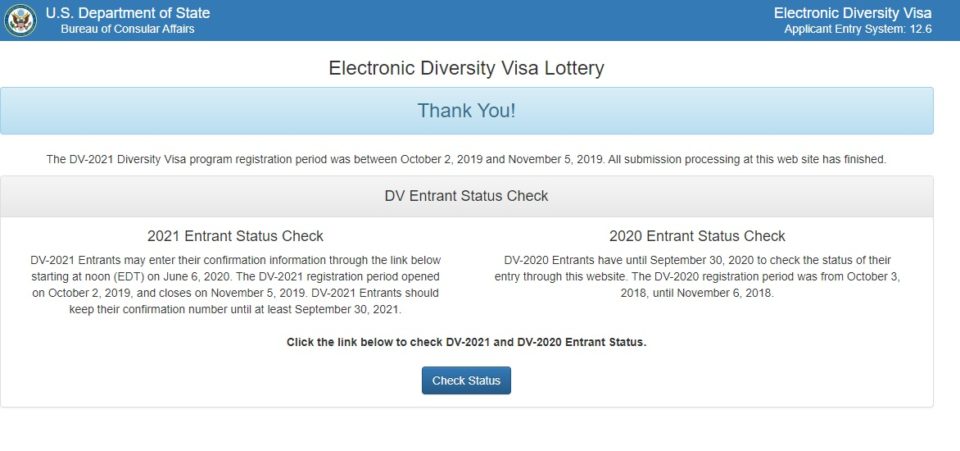Click the DV Entrant Status Check panel header
Viewport: 960px width, 451px height.
coord(467,196)
